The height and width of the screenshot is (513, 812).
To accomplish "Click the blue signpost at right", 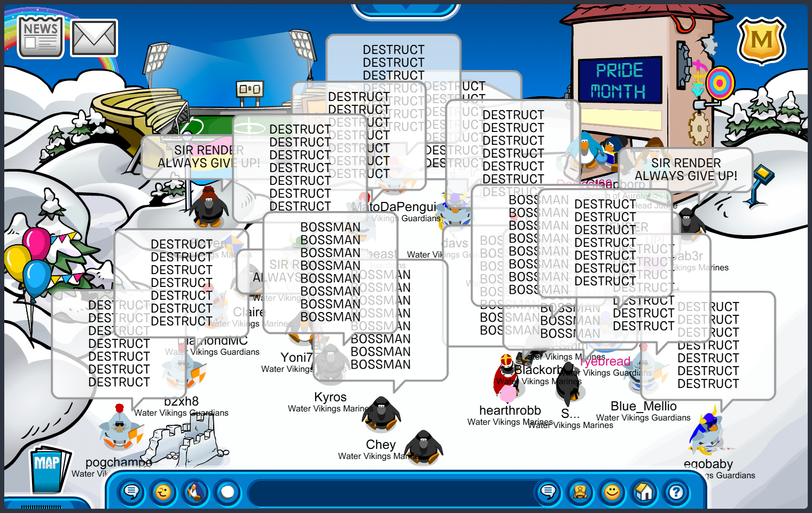I will click(x=760, y=186).
